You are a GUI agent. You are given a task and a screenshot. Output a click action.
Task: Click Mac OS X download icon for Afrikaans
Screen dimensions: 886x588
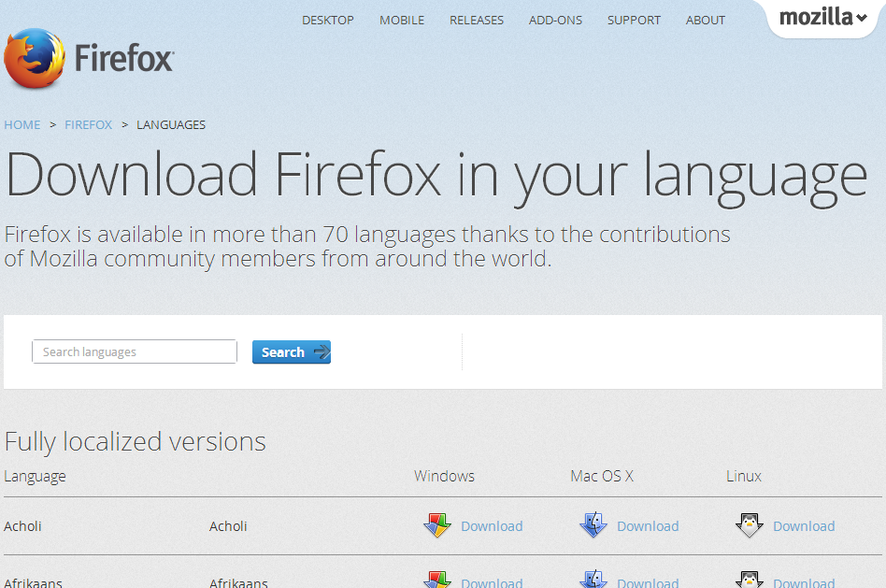pos(593,580)
